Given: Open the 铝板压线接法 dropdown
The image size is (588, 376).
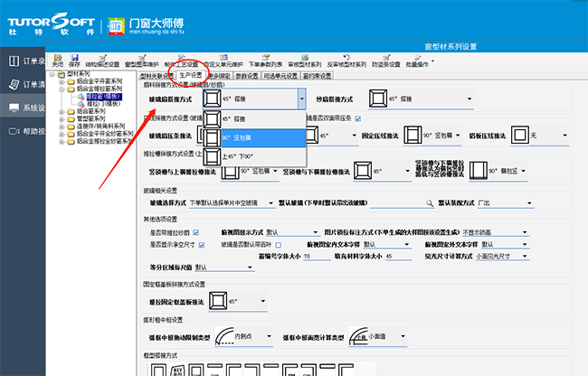Looking at the screenshot, I should pos(564,136).
